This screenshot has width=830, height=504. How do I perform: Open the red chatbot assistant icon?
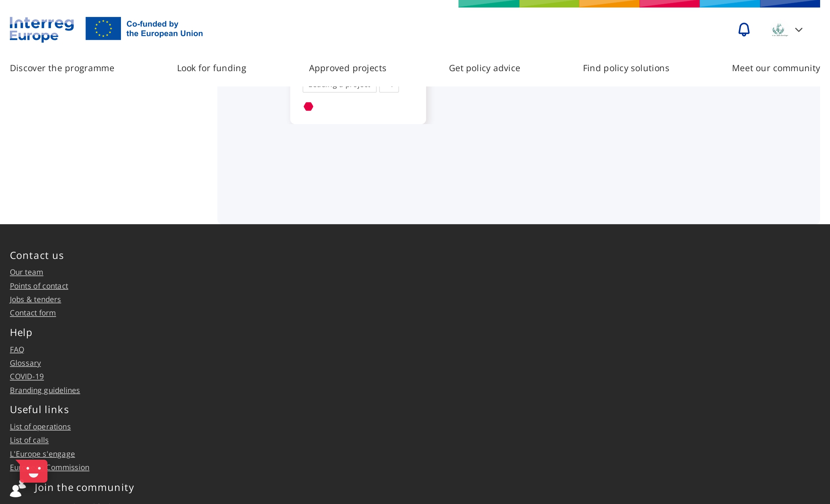tap(34, 470)
